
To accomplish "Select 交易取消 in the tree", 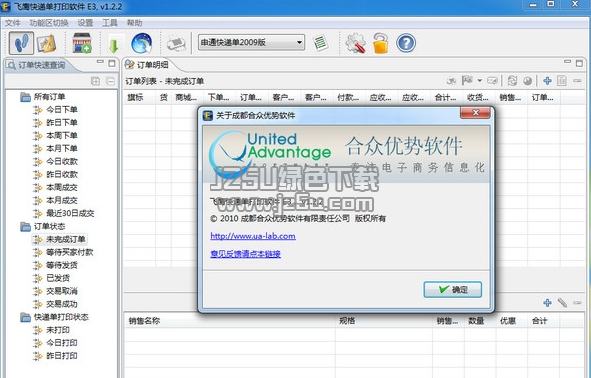I will tap(55, 291).
